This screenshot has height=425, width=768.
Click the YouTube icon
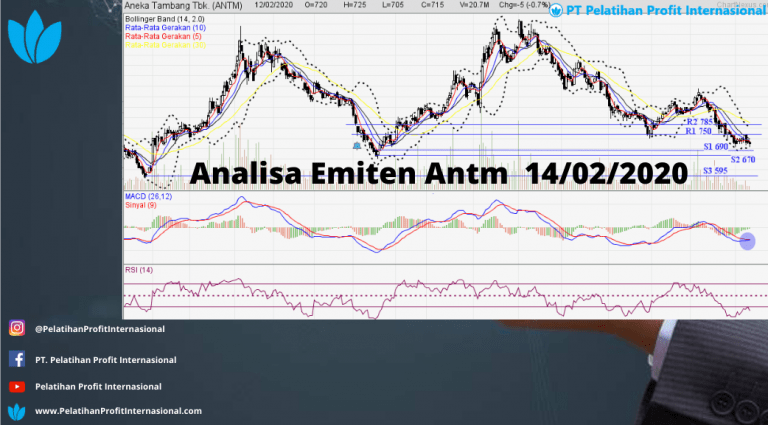[x=17, y=386]
